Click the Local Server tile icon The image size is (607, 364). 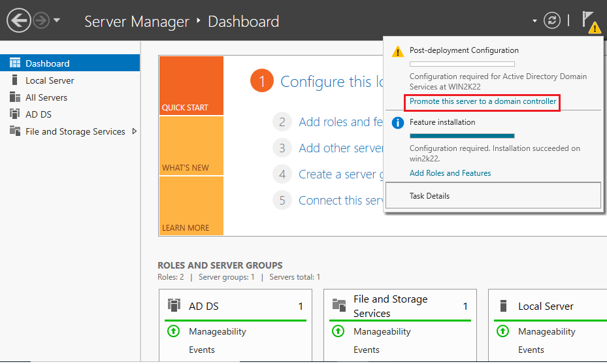tap(503, 306)
